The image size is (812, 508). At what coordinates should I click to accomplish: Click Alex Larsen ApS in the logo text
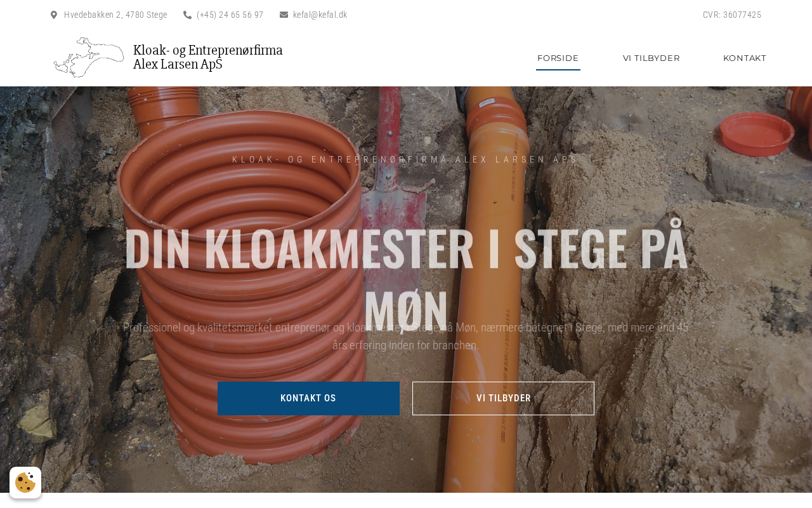pos(178,64)
